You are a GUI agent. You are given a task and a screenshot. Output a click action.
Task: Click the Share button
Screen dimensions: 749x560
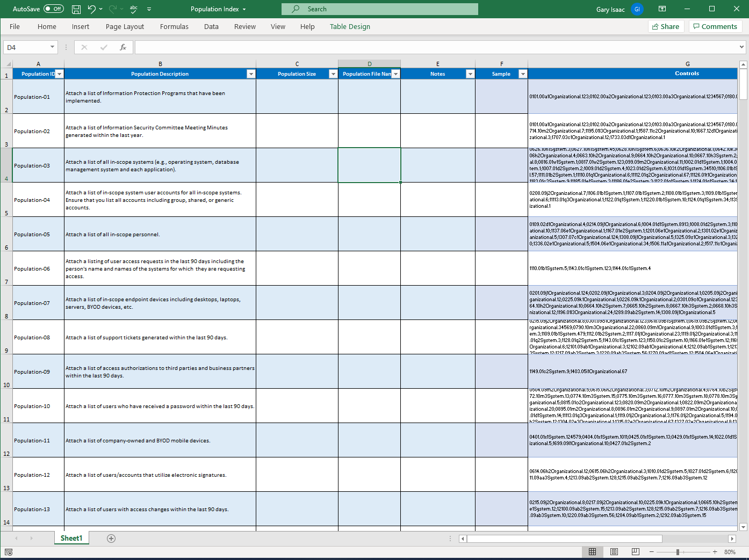pos(666,26)
